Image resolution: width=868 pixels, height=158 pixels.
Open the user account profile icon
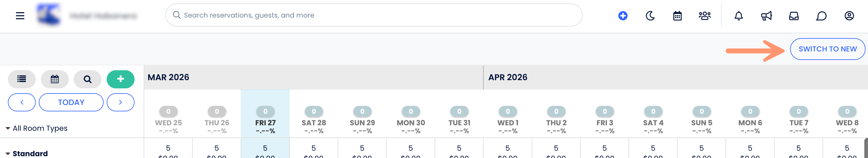849,16
